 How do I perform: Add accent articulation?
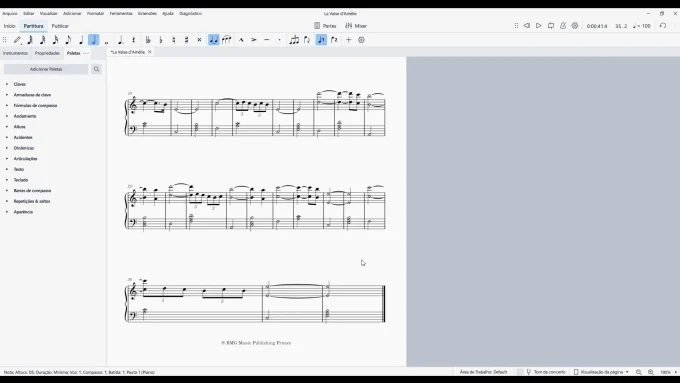point(254,40)
